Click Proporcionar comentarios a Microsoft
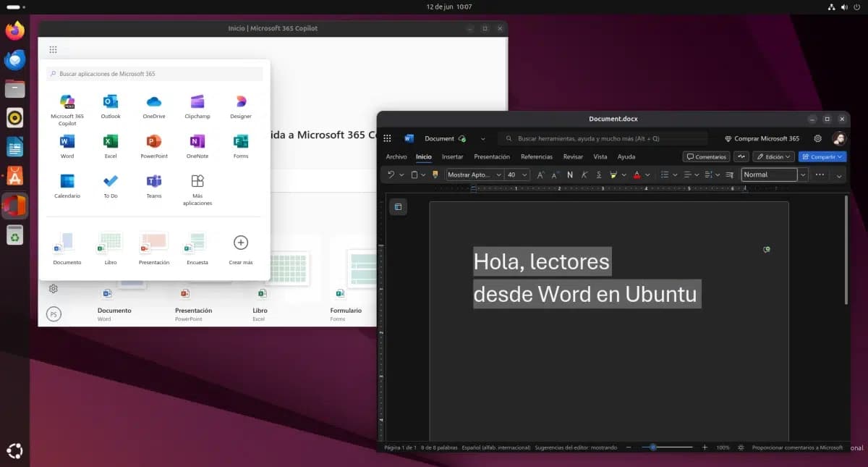This screenshot has height=467, width=868. coord(797,447)
